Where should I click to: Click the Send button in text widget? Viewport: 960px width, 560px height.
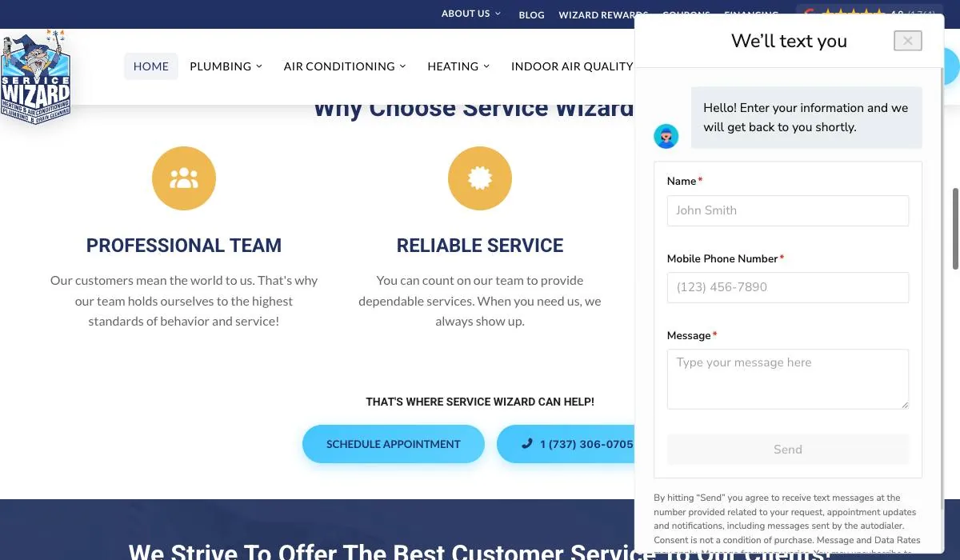pyautogui.click(x=788, y=450)
